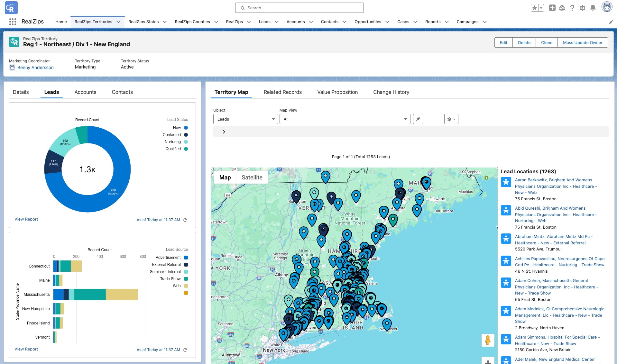Image resolution: width=617 pixels, height=364 pixels.
Task: Click Massachusetts Web bar segment
Action: (x=122, y=295)
